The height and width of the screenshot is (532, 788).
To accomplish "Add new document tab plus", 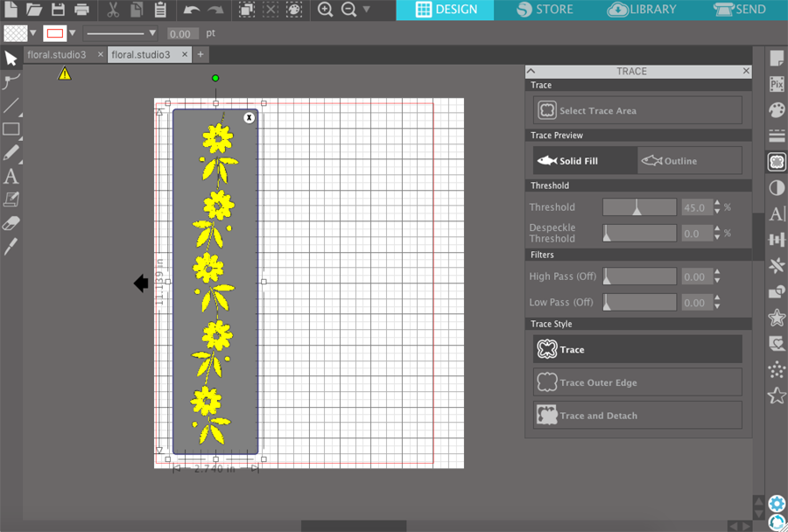I will [x=201, y=55].
